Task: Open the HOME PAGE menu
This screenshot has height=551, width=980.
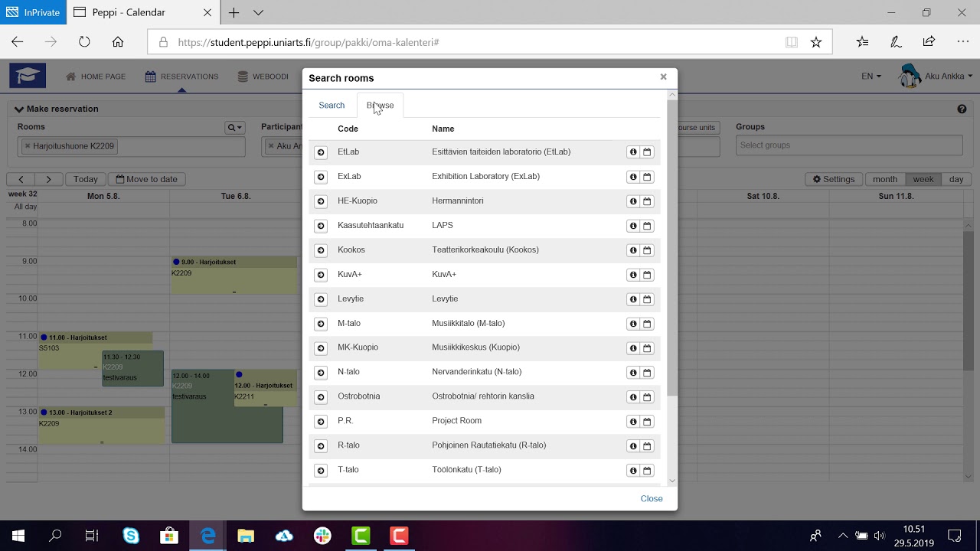Action: coord(96,77)
